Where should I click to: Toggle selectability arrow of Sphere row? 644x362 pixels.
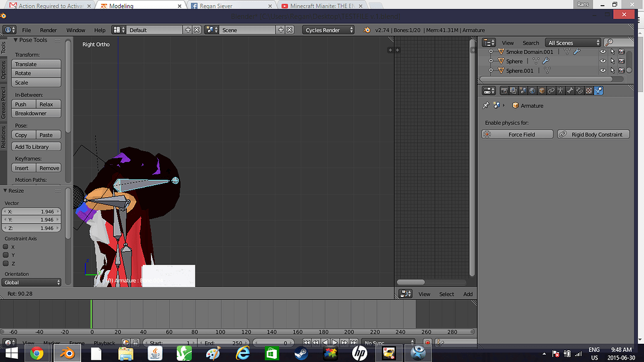(x=613, y=61)
